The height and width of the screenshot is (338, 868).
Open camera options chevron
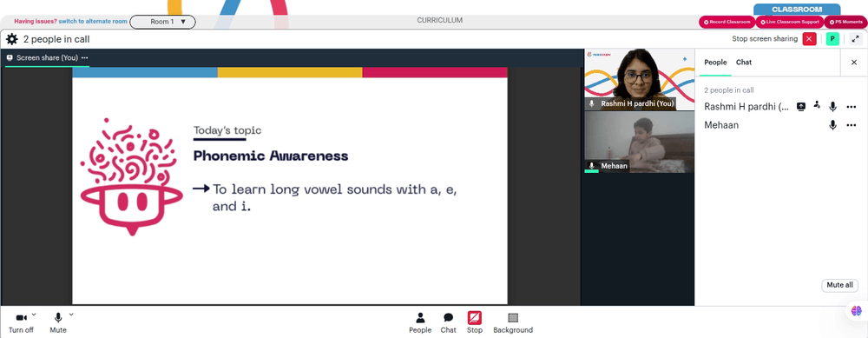(x=34, y=315)
